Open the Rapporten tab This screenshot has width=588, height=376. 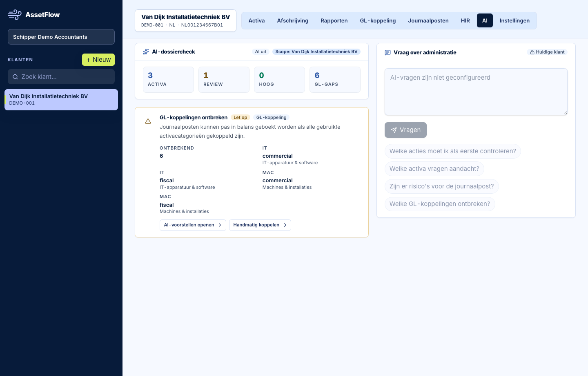(x=334, y=21)
